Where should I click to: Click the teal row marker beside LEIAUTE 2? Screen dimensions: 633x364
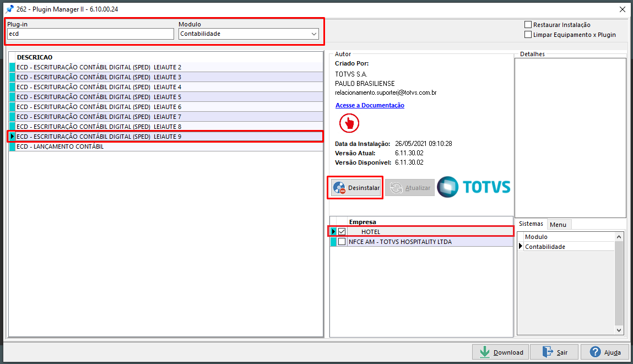tap(12, 67)
